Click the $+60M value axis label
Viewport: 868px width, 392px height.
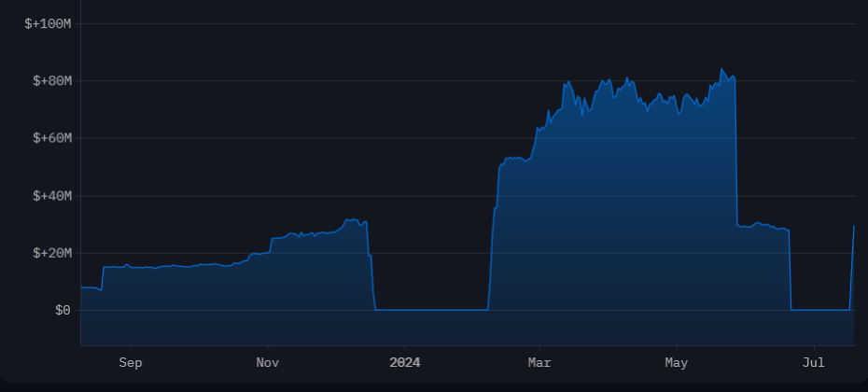pos(51,138)
